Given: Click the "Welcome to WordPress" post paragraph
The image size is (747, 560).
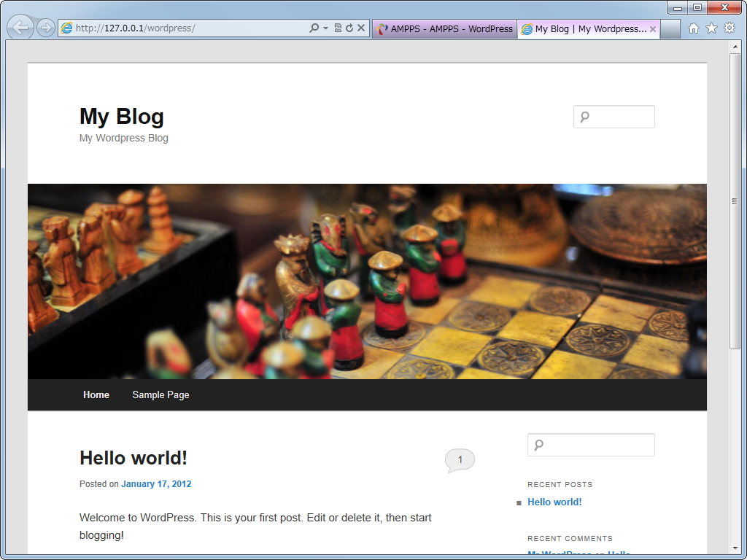Looking at the screenshot, I should 255,526.
